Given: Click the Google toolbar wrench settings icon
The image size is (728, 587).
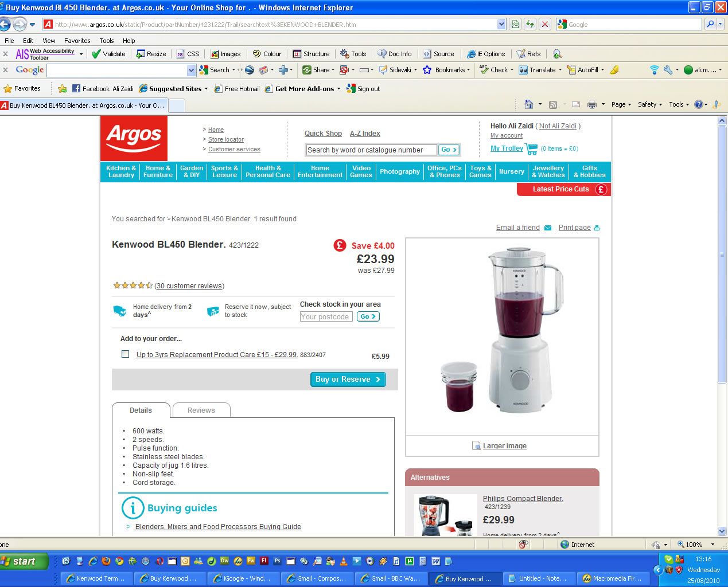Looking at the screenshot, I should tap(668, 70).
